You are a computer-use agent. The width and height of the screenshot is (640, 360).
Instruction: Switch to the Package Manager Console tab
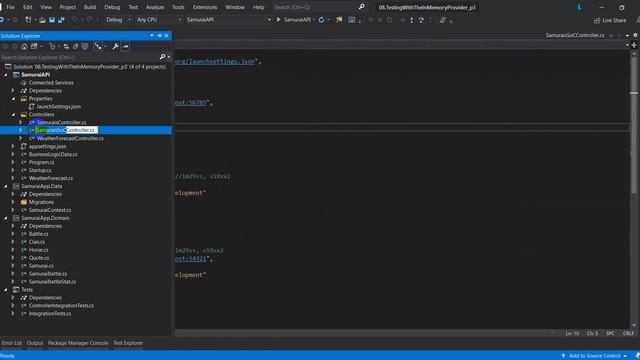pyautogui.click(x=78, y=343)
